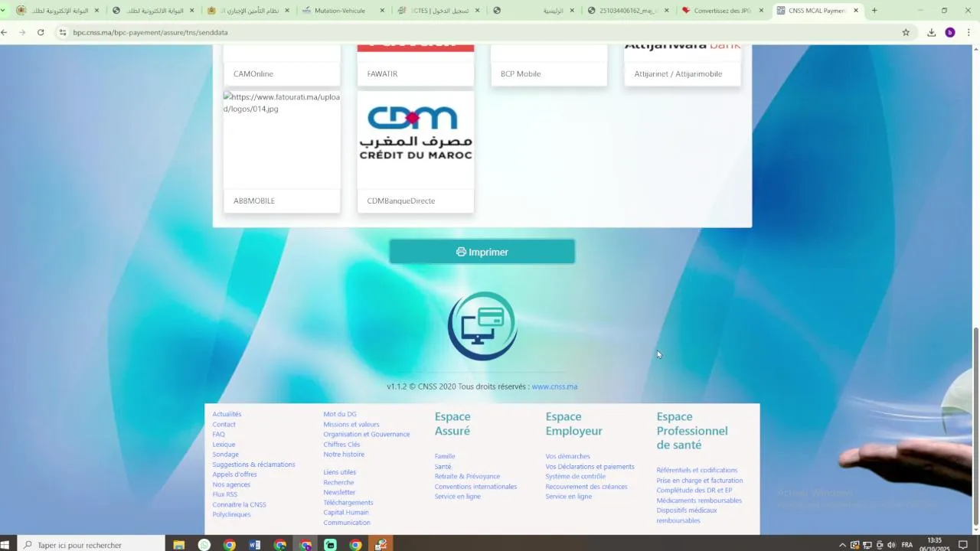Bookmark this page with the star icon
980x551 pixels.
point(906,32)
